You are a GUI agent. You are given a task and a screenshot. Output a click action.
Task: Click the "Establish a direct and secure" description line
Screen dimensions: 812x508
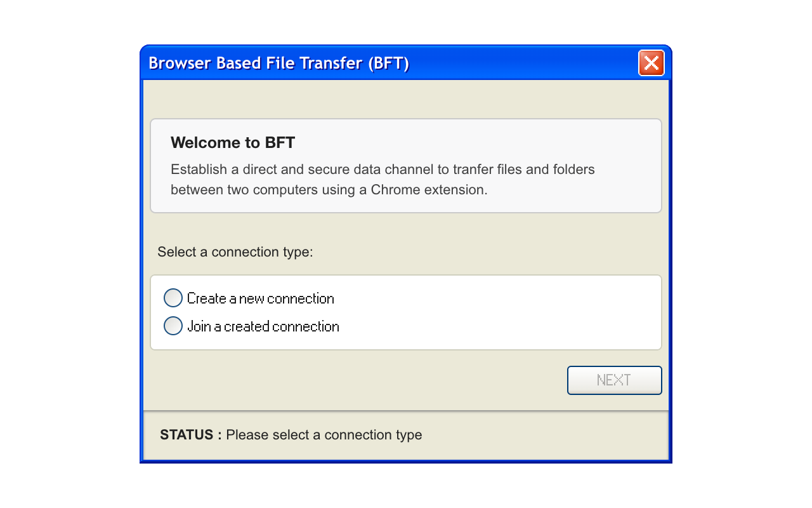point(383,170)
